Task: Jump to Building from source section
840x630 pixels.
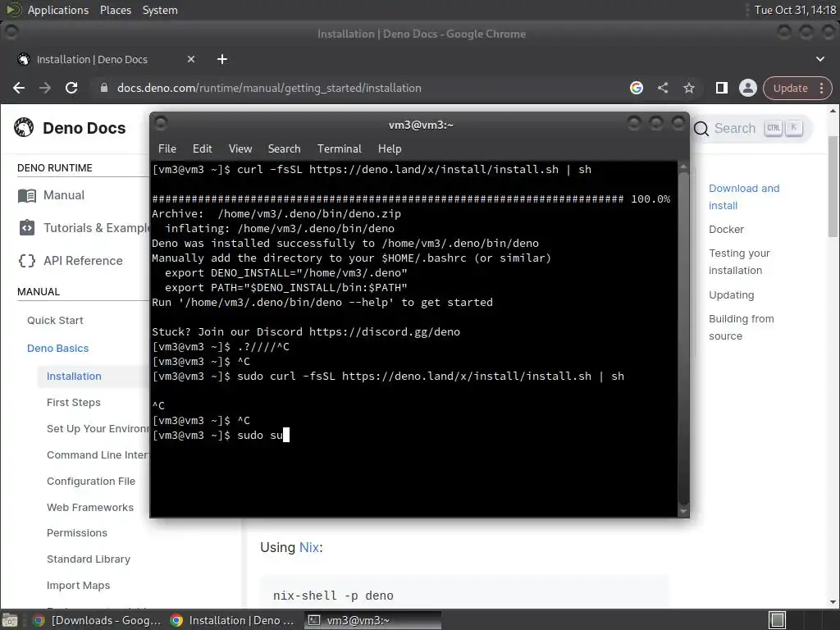Action: (742, 327)
